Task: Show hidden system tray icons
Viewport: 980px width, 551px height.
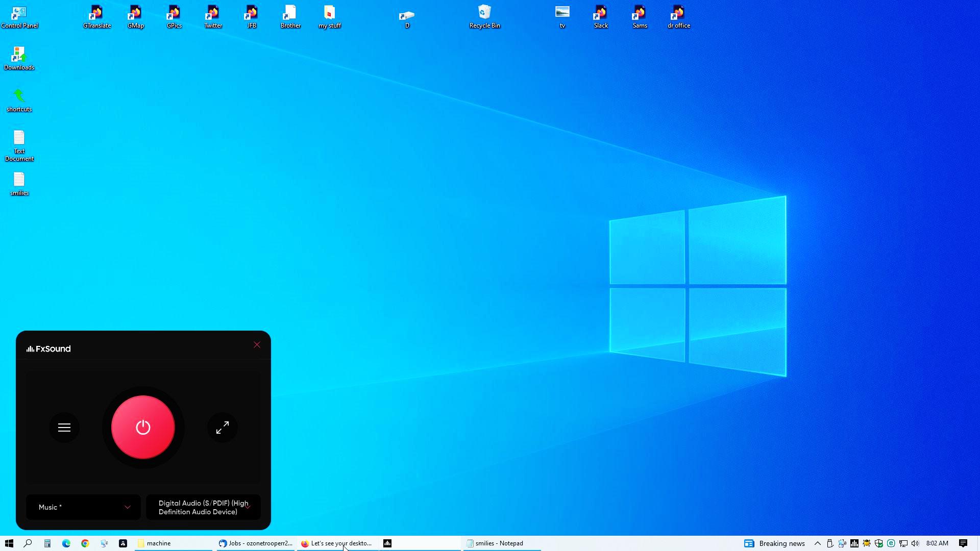Action: click(817, 543)
